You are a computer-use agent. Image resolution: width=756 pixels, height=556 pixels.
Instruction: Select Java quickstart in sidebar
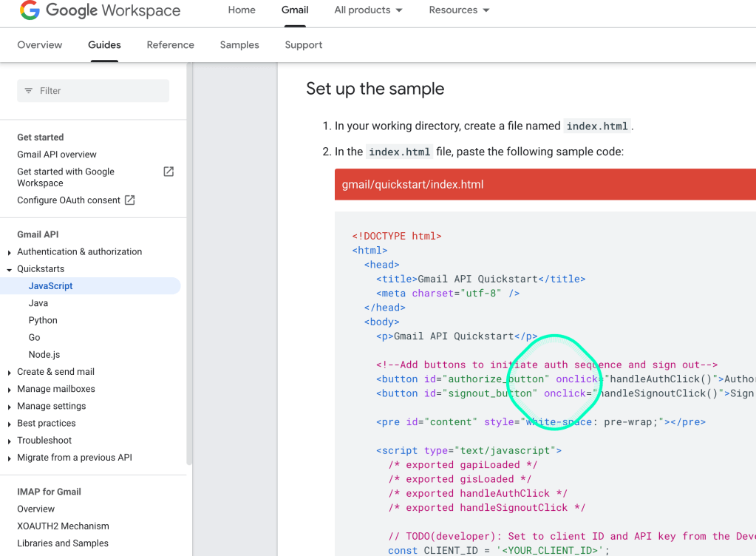pos(38,303)
